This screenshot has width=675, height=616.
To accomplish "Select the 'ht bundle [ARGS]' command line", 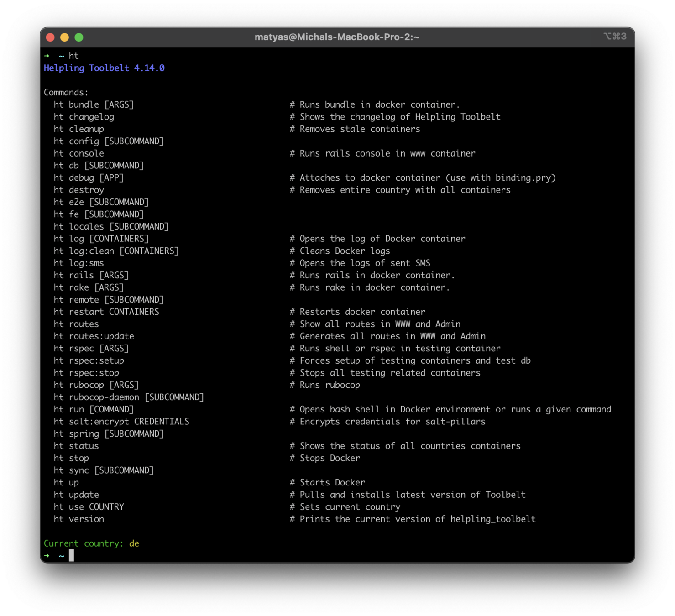I will tap(94, 104).
